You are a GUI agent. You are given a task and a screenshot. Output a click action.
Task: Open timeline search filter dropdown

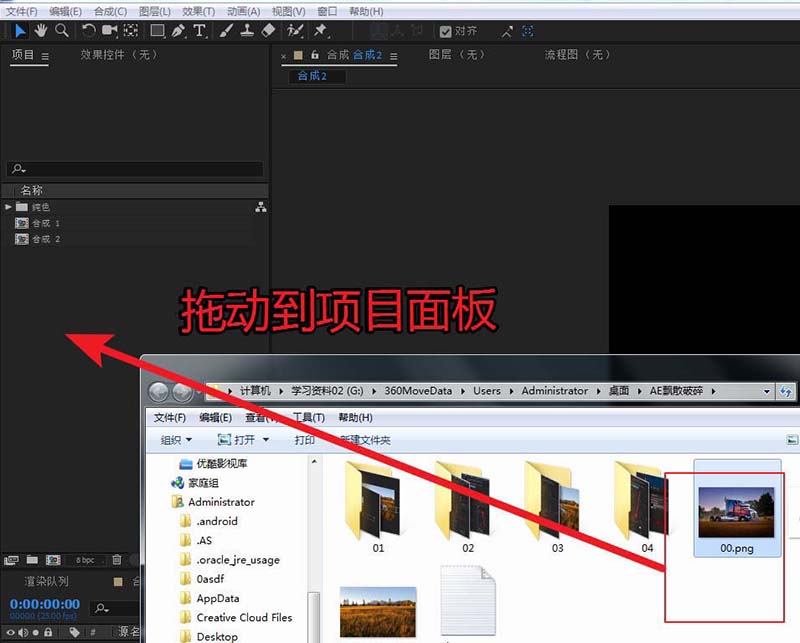tap(102, 608)
